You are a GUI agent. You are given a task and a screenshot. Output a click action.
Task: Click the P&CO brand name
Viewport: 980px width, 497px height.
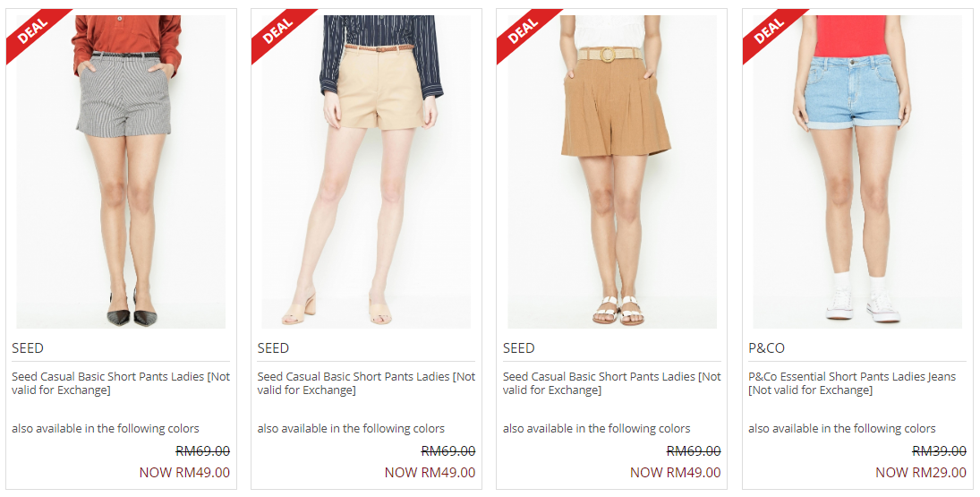[766, 348]
